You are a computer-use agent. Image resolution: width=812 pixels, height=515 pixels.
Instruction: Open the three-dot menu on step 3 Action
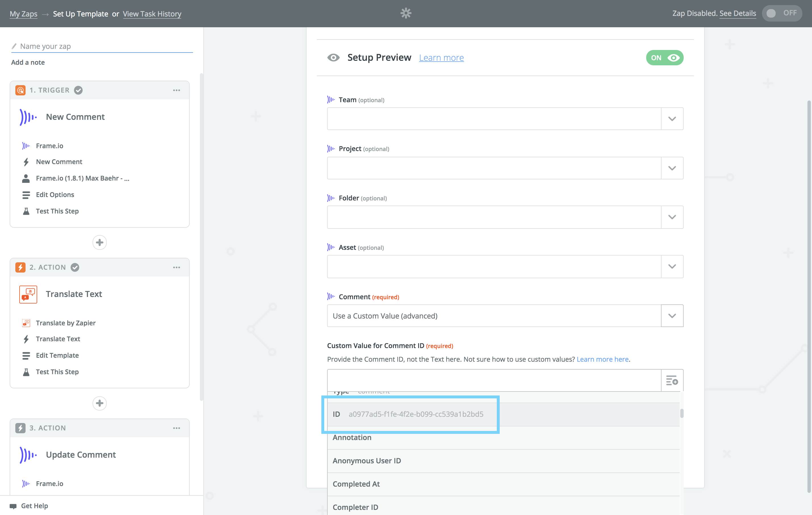(176, 428)
